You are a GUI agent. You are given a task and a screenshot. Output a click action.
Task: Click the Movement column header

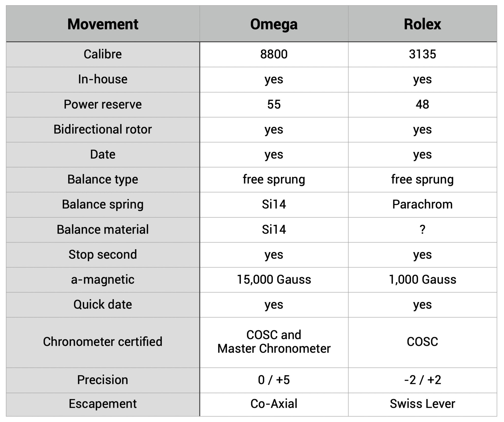click(x=103, y=24)
